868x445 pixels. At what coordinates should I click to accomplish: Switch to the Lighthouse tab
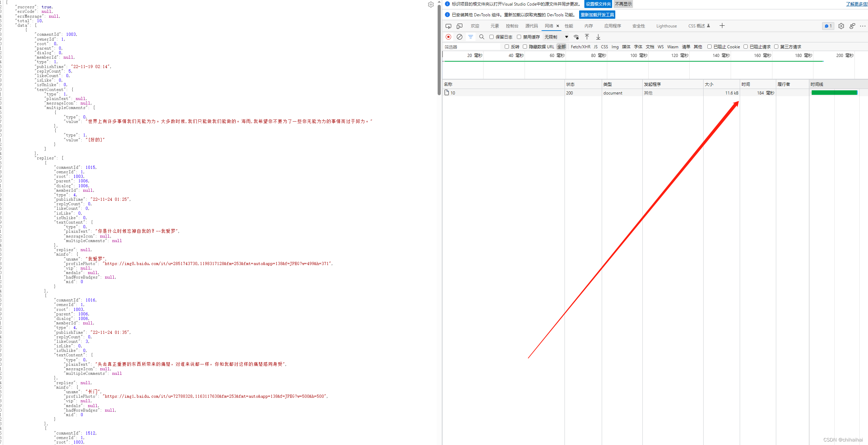(666, 26)
